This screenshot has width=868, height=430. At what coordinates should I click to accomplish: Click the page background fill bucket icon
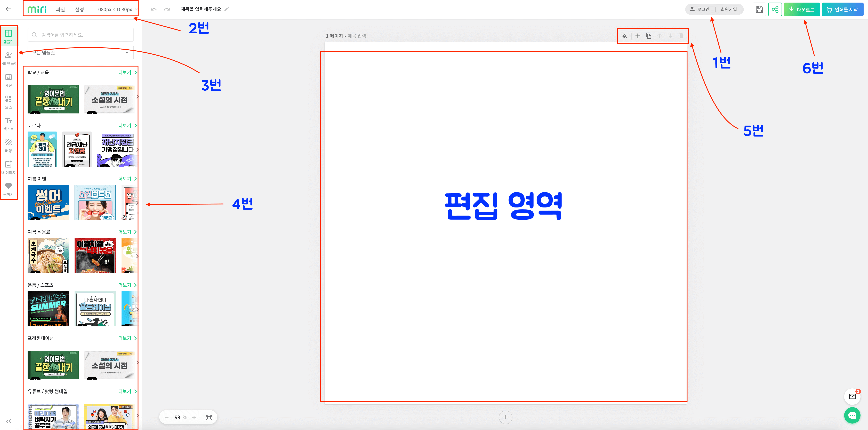(x=624, y=36)
